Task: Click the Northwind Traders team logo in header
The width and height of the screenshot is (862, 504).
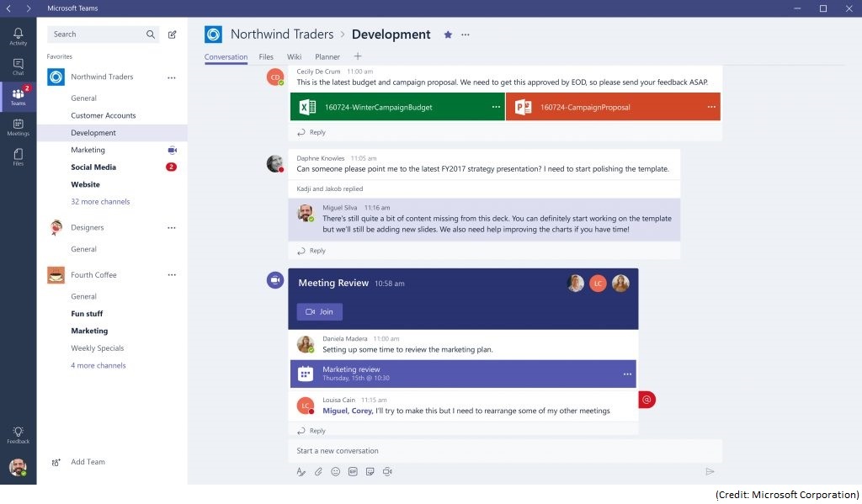Action: [x=213, y=34]
